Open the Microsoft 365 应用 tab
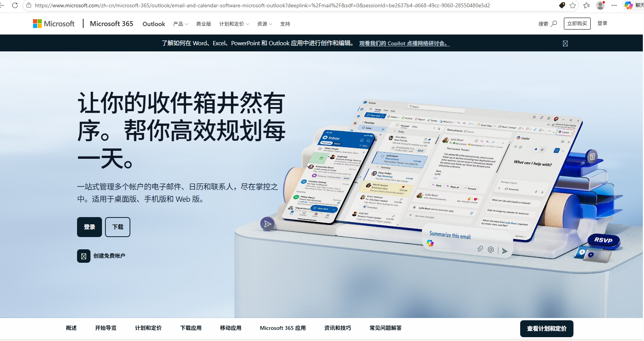 coord(283,328)
